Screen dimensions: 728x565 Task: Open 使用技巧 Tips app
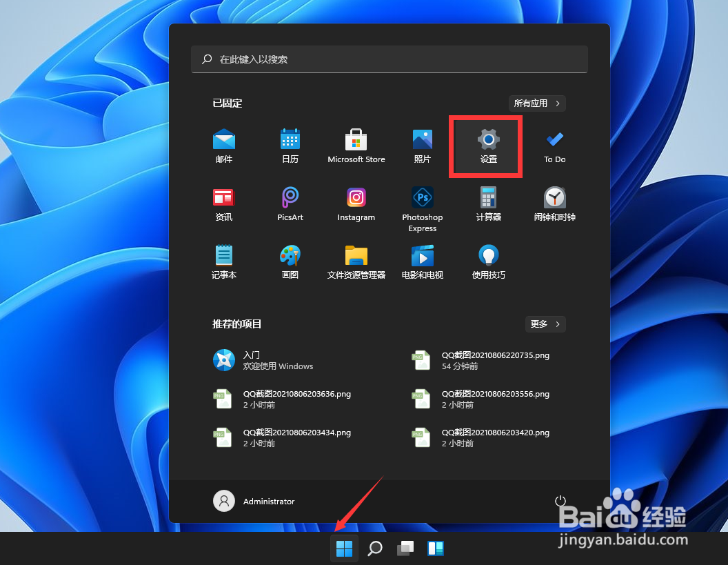pos(488,262)
